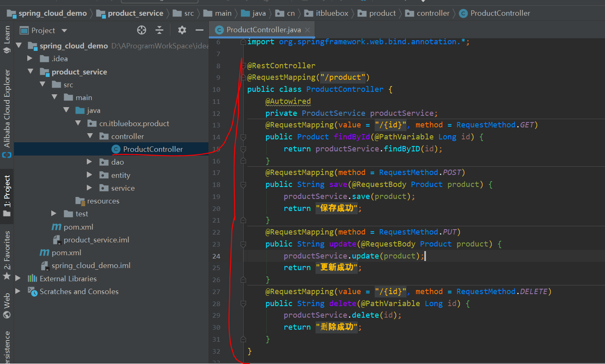Click the Collapse All icon in Project panel
Viewport: 605px width, 364px height.
[x=159, y=30]
